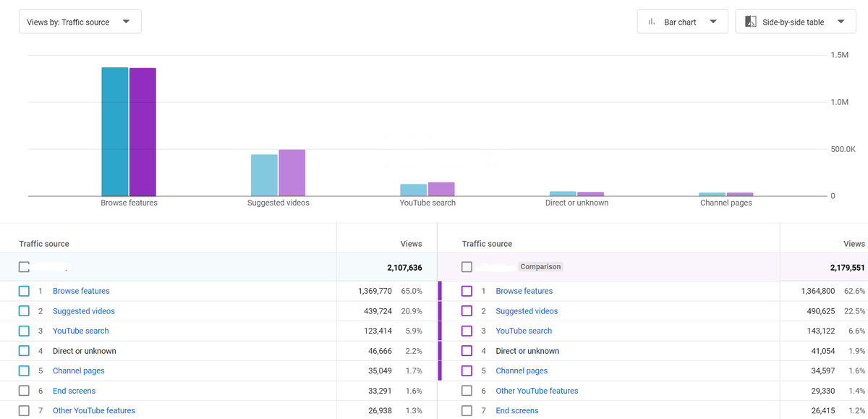Click the 2,107,636 total views value
This screenshot has height=419, width=868.
[404, 268]
